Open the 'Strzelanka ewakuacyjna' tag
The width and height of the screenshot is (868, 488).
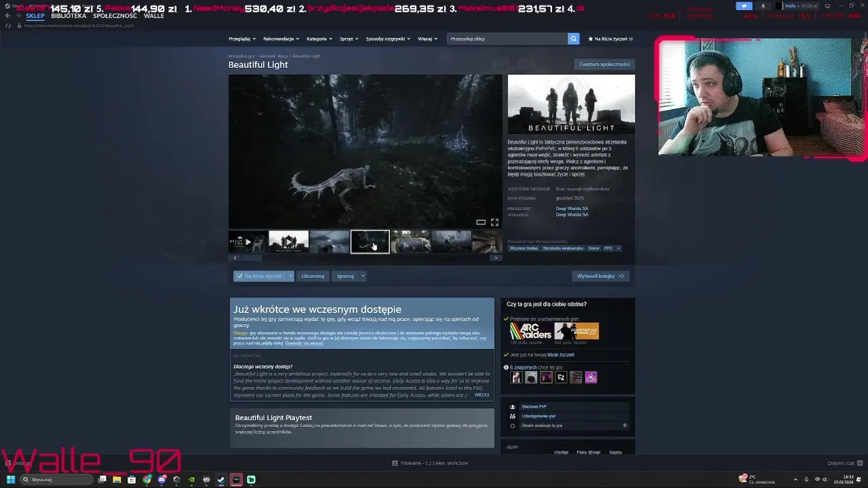click(x=563, y=248)
